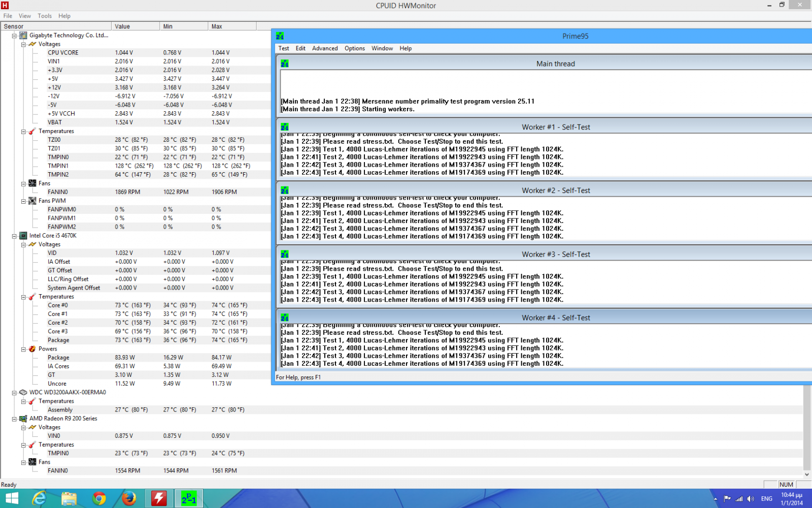Launch Google Chrome from taskbar
This screenshot has width=812, height=508.
[x=99, y=498]
